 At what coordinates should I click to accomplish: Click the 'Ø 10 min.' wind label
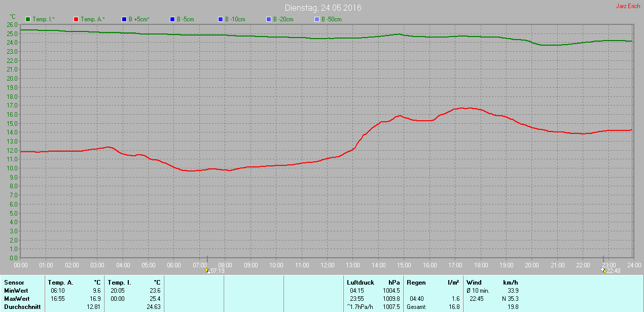coord(478,291)
